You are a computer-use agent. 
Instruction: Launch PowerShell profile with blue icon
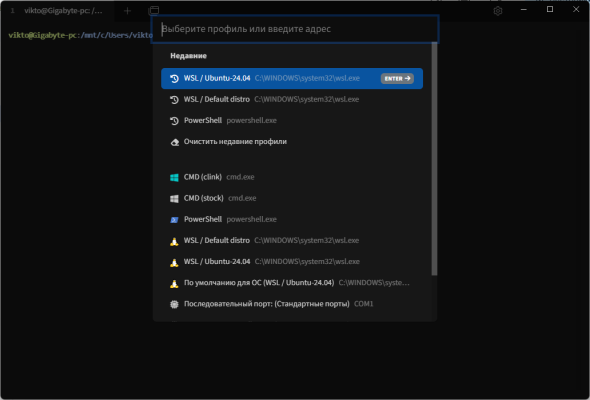point(292,219)
